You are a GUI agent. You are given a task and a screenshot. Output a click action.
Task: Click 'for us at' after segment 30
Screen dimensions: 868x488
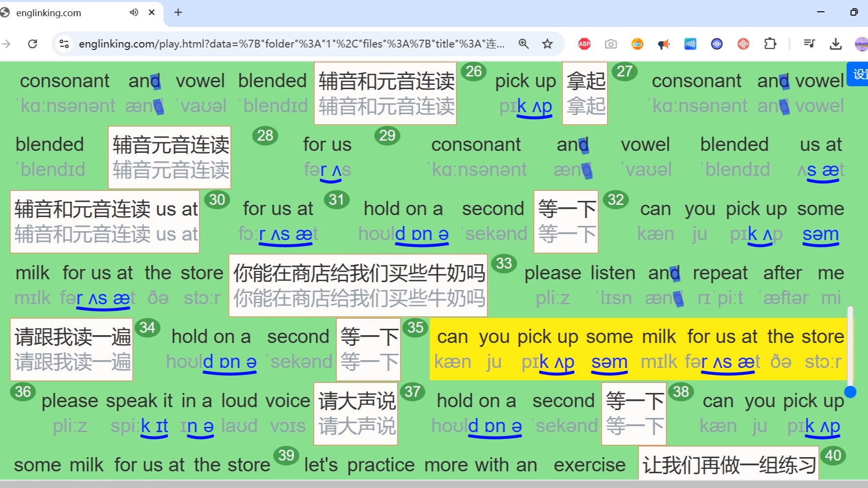click(278, 209)
